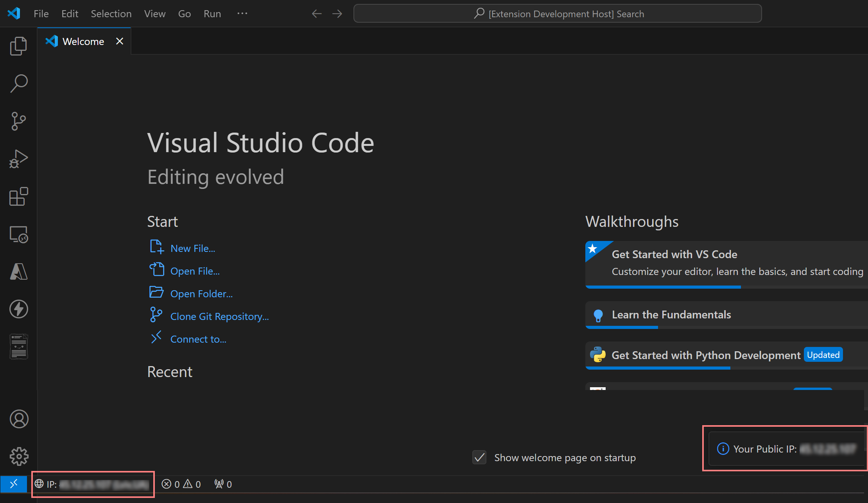The width and height of the screenshot is (868, 503).
Task: Click the Clone Git Repository link
Action: click(219, 316)
